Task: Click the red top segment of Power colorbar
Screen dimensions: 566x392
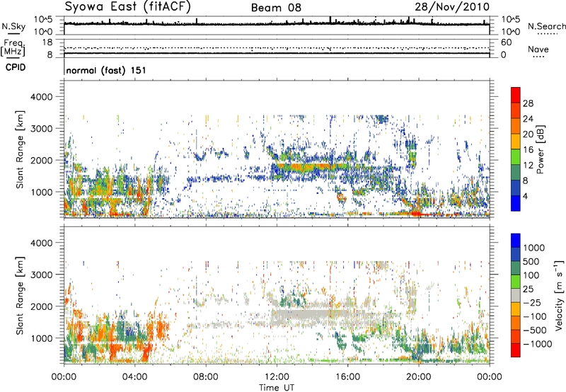Action: pyautogui.click(x=516, y=95)
